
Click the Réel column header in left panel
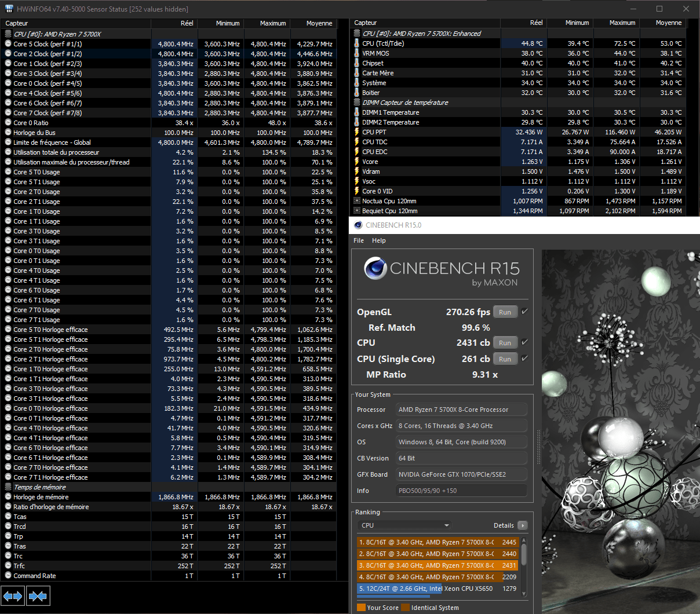point(174,23)
